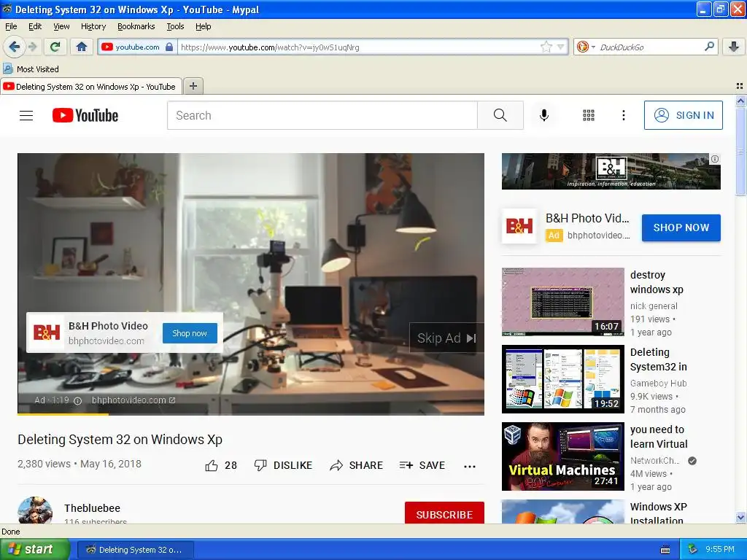Click the on-screen keyboard icon in the taskbar
The height and width of the screenshot is (560, 747).
point(665,550)
